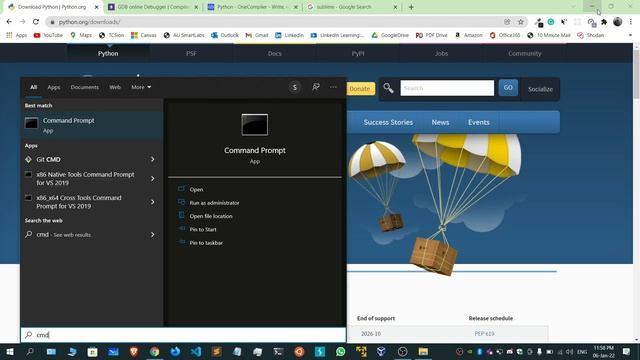The height and width of the screenshot is (360, 640).
Task: Open the Apps bookmark grid icon
Action: tap(9, 36)
